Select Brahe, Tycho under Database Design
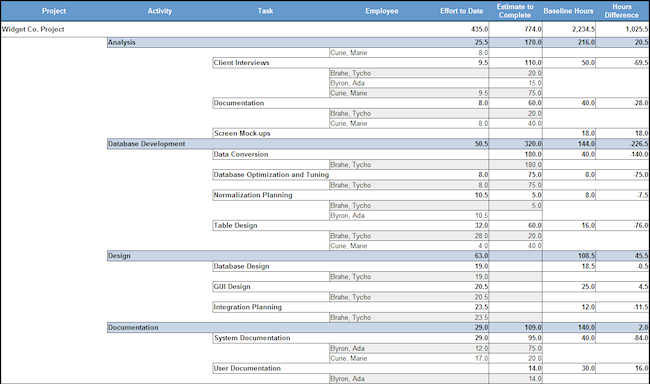Viewport: 650px width, 384px height. [351, 277]
